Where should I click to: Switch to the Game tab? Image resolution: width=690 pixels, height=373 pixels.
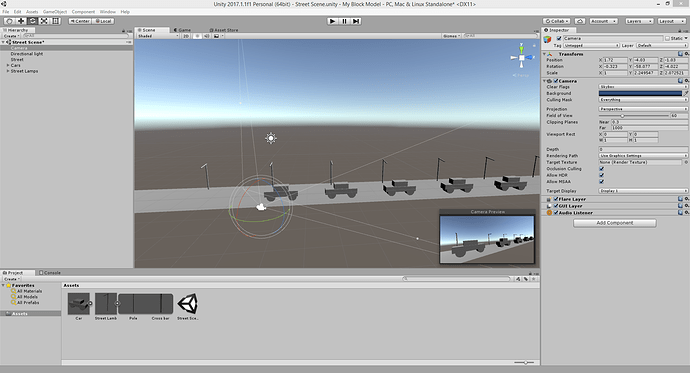182,30
